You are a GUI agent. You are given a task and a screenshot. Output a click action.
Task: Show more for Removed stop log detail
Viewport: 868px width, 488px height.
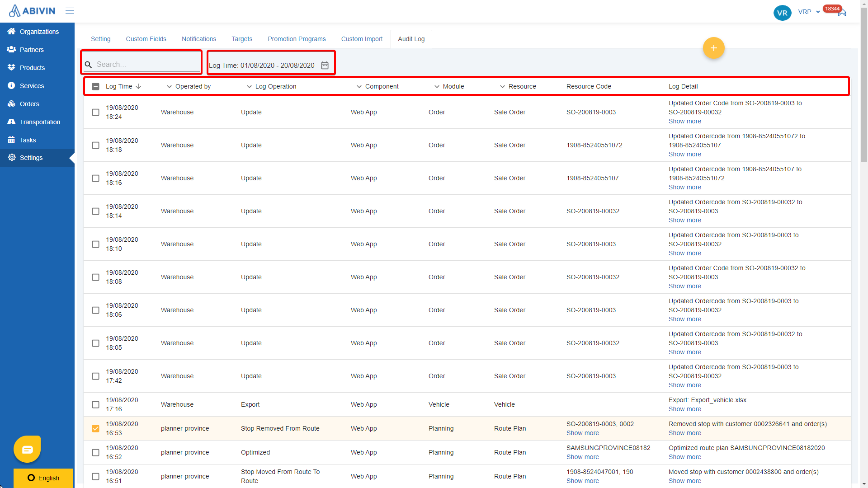point(684,433)
